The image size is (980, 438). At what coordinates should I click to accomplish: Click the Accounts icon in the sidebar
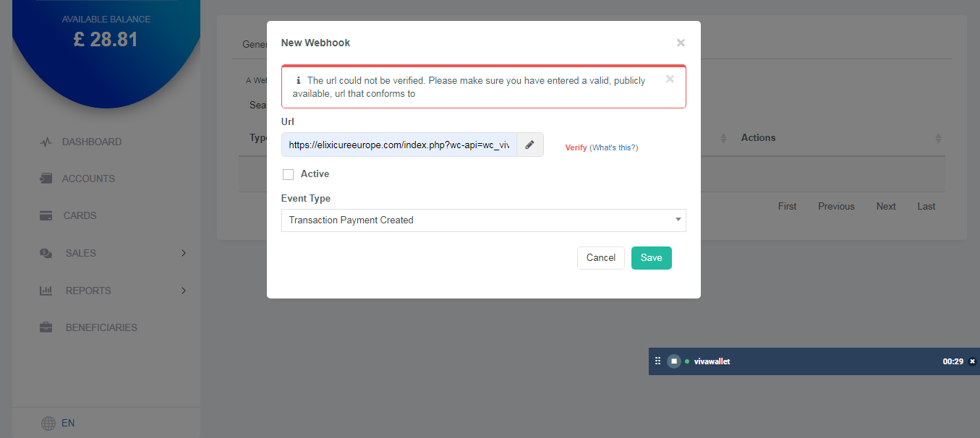click(x=46, y=179)
